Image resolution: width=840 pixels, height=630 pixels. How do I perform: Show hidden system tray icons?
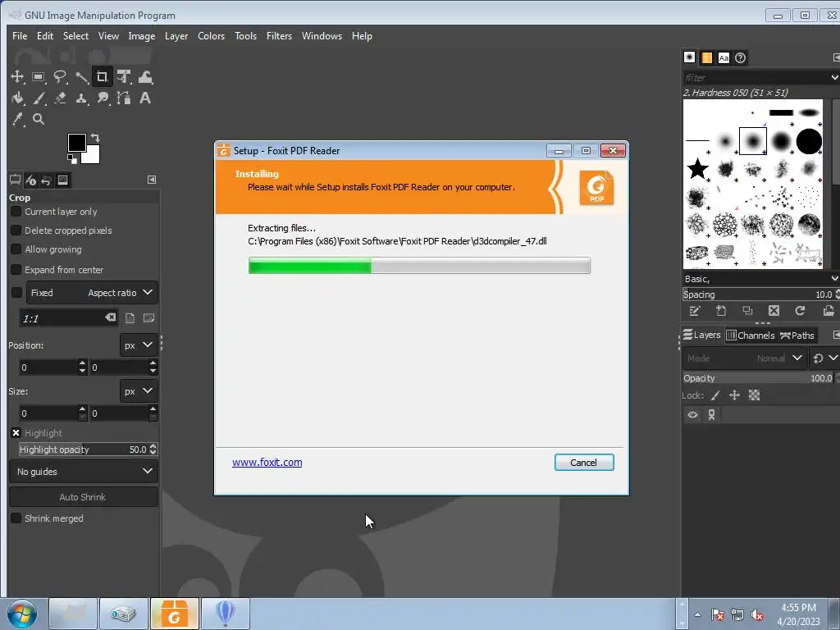[x=697, y=614]
